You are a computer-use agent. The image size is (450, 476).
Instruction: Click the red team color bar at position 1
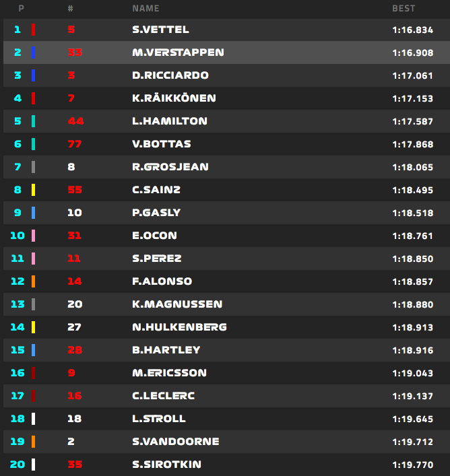click(33, 30)
